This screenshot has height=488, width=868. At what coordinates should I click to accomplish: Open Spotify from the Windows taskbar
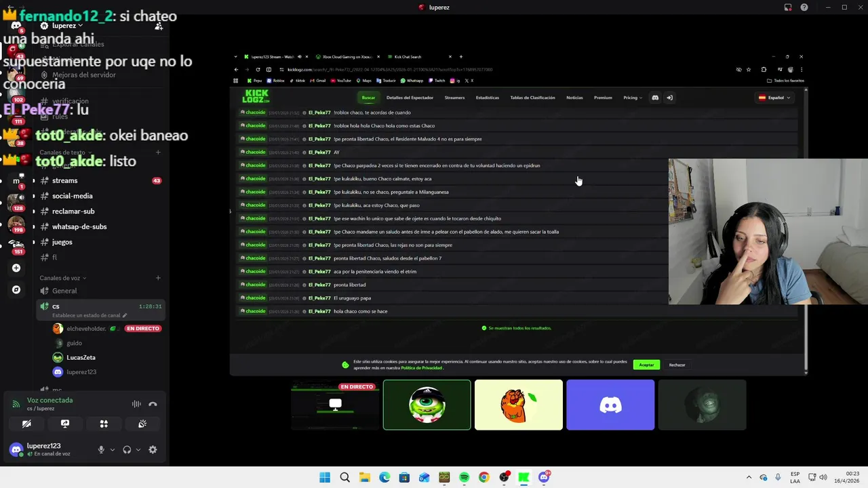pos(464,477)
